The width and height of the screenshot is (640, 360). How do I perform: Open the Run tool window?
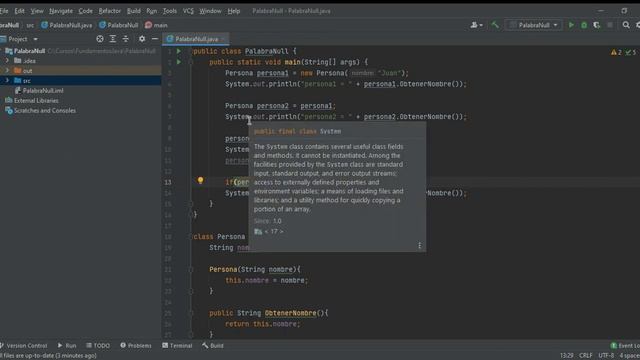[67, 346]
